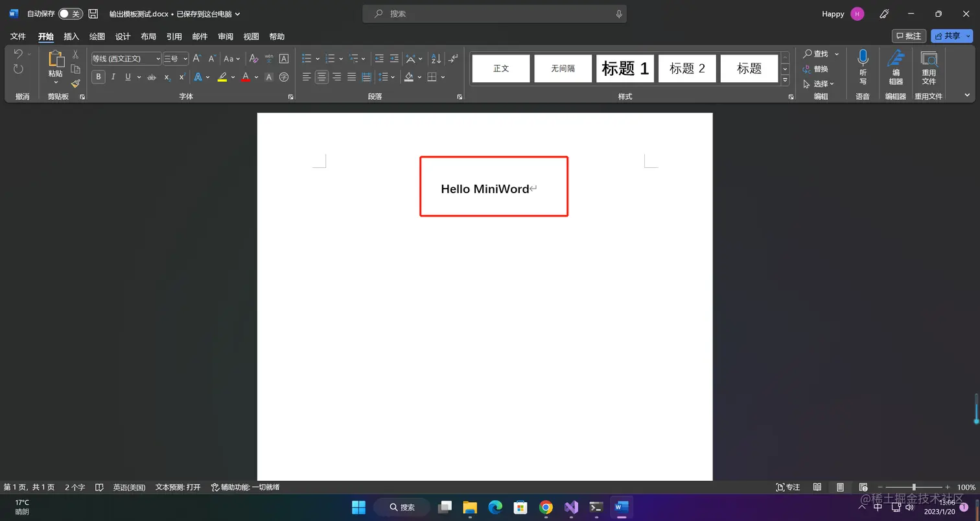The height and width of the screenshot is (521, 980).
Task: Click the 查找 (Find) button
Action: (816, 54)
